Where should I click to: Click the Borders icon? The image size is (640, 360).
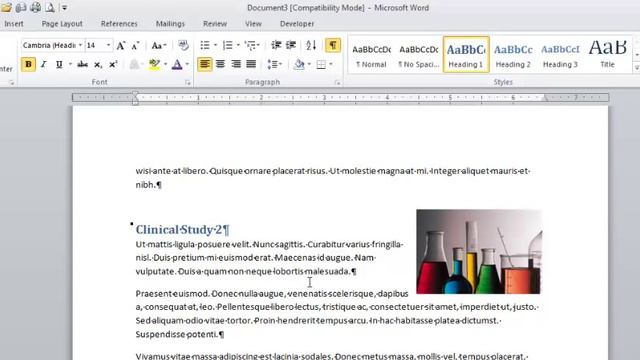[321, 64]
